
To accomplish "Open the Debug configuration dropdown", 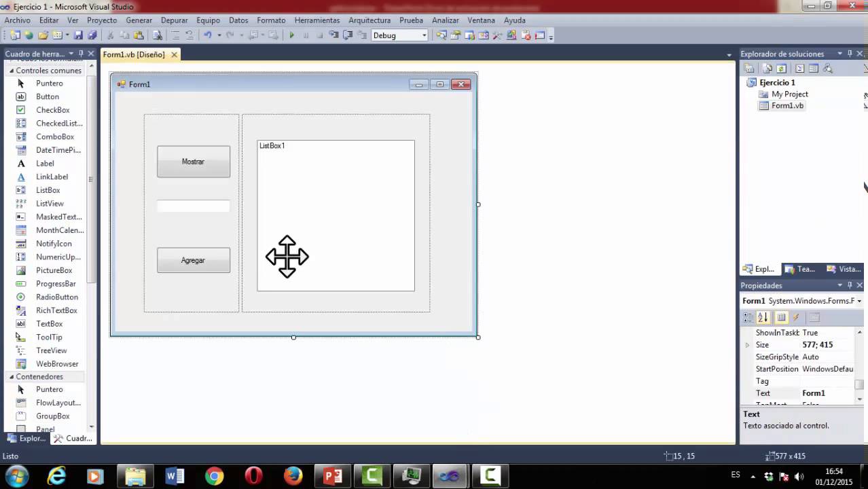I will 424,35.
